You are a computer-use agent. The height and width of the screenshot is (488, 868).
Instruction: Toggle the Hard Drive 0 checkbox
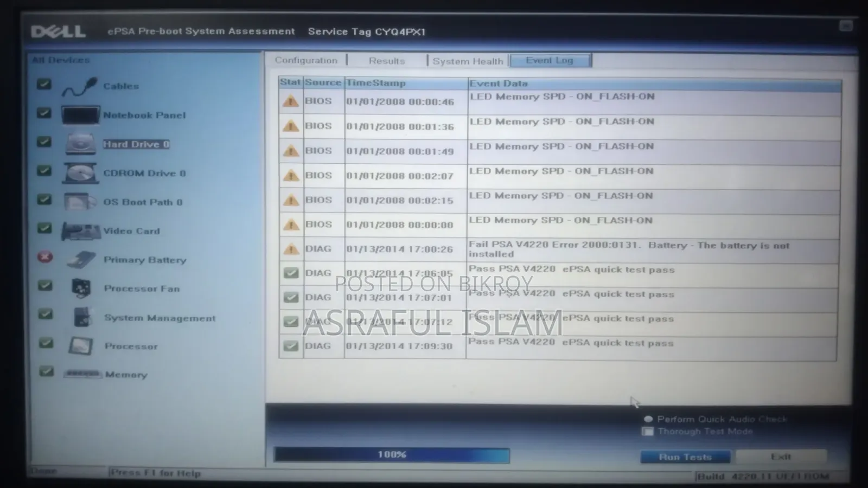point(44,142)
